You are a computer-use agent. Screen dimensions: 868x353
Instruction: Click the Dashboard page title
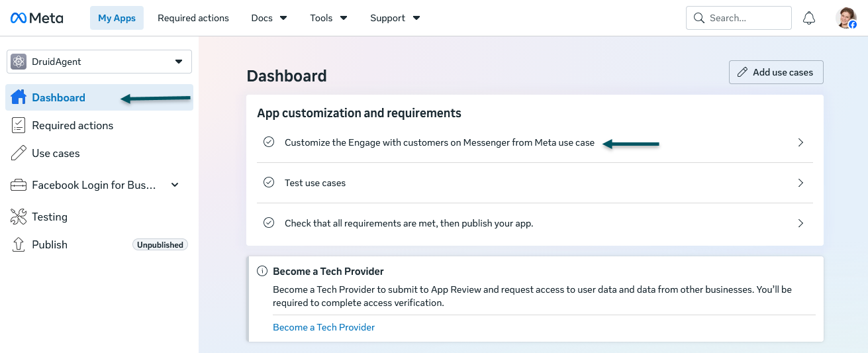point(287,76)
